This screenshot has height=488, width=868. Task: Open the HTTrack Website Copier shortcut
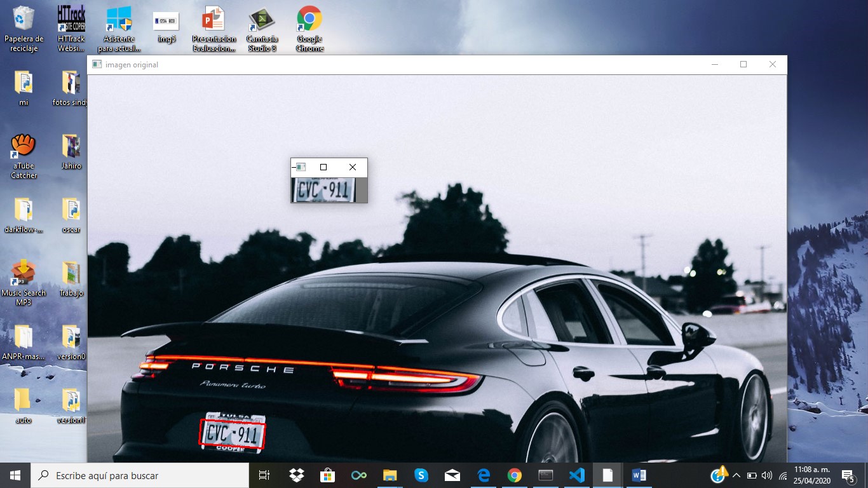point(71,29)
